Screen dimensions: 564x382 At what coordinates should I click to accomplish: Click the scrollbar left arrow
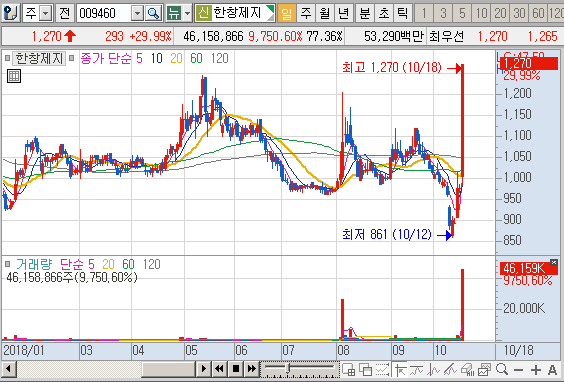tap(8, 369)
